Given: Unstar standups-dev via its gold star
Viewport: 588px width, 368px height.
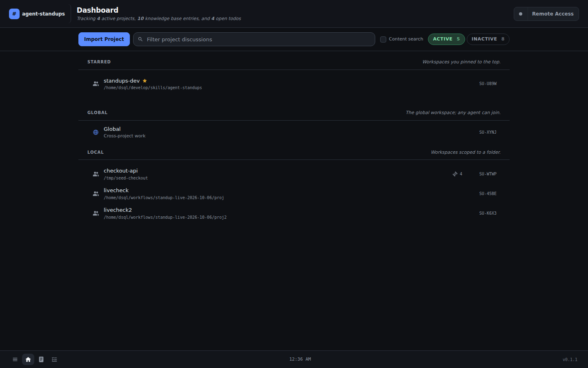Looking at the screenshot, I should [x=145, y=81].
